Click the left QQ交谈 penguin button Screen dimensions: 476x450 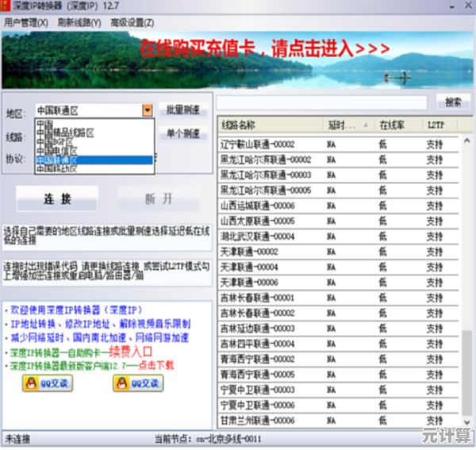click(x=46, y=383)
